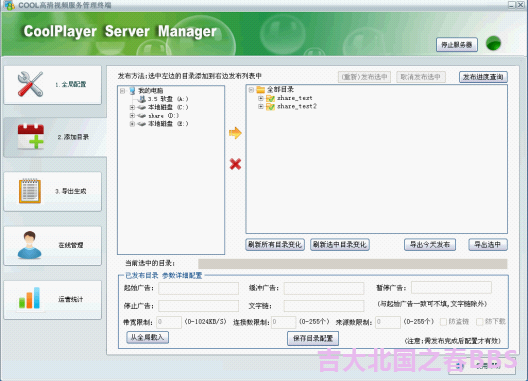Select the 全部目录 root folder
This screenshot has height=381, width=528.
[280, 90]
